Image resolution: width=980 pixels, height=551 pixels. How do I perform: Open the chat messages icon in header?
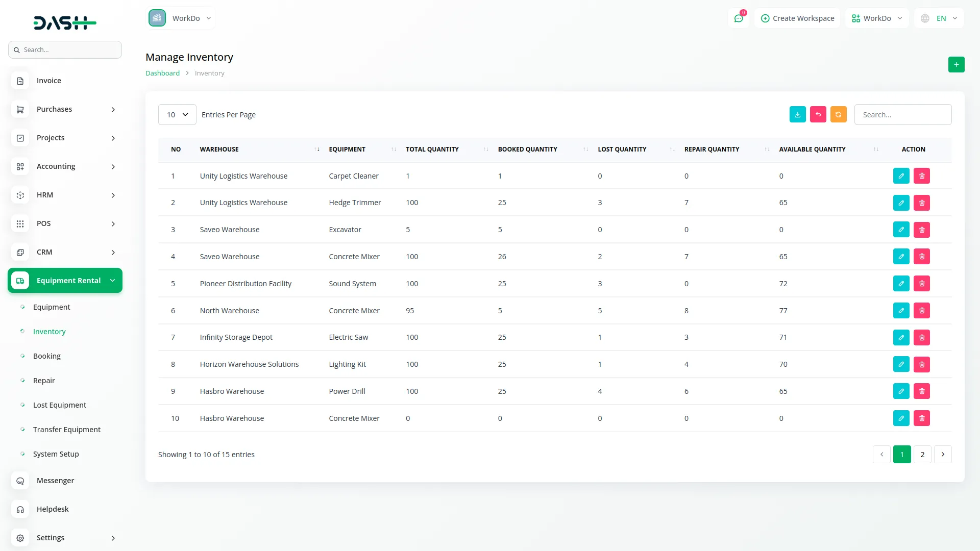[x=739, y=18]
